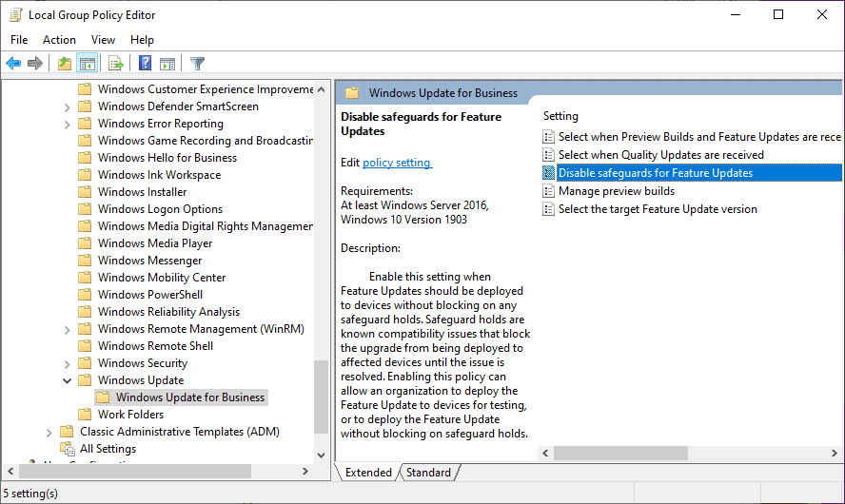Select Windows Mobility Center folder

pos(162,278)
